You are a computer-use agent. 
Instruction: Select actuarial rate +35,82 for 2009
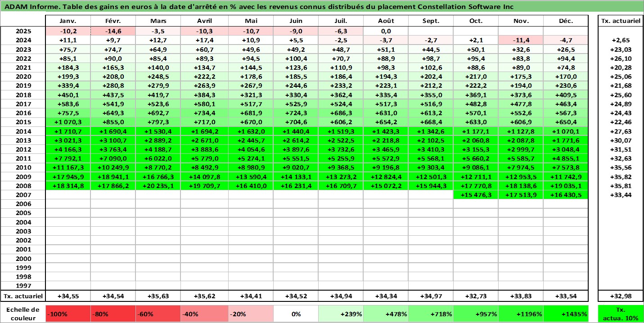[620, 177]
